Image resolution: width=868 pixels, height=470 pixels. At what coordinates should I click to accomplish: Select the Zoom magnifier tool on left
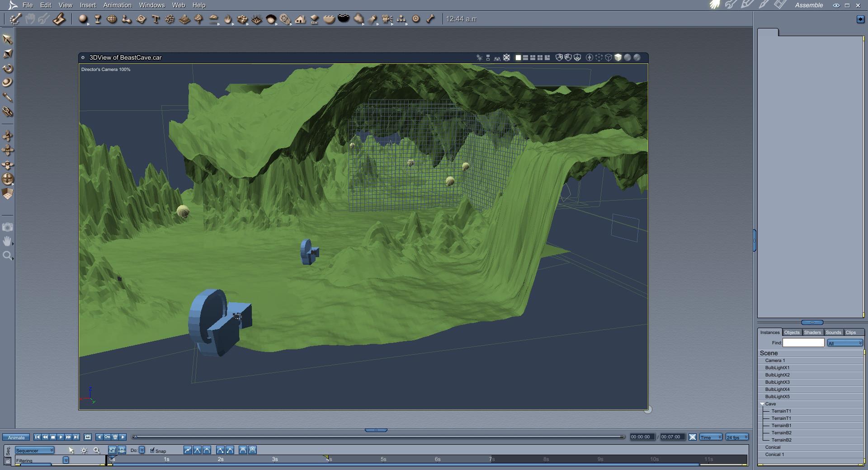(8, 256)
